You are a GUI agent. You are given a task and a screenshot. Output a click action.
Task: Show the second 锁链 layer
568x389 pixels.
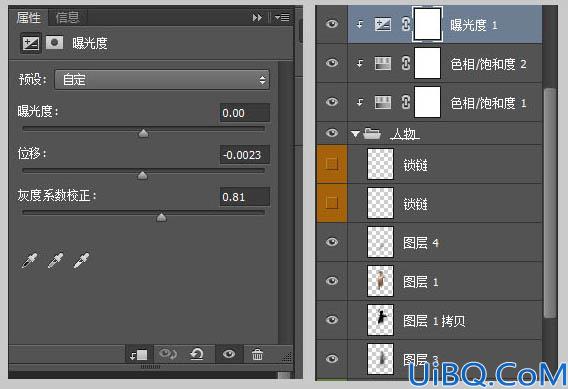[x=331, y=202]
